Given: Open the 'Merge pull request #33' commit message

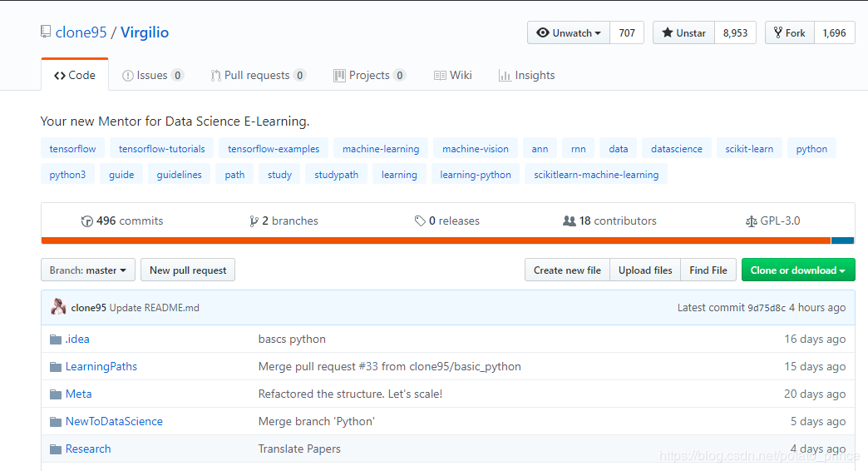Looking at the screenshot, I should (x=390, y=366).
